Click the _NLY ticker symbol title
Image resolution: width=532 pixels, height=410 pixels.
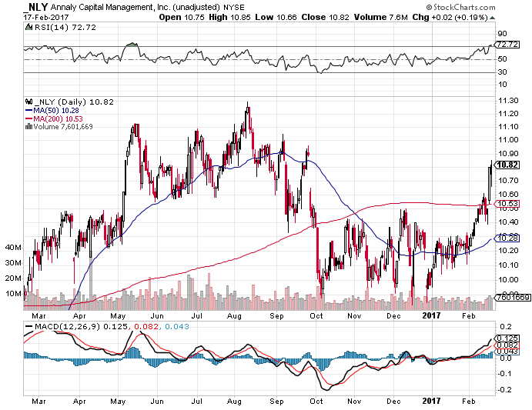36,7
